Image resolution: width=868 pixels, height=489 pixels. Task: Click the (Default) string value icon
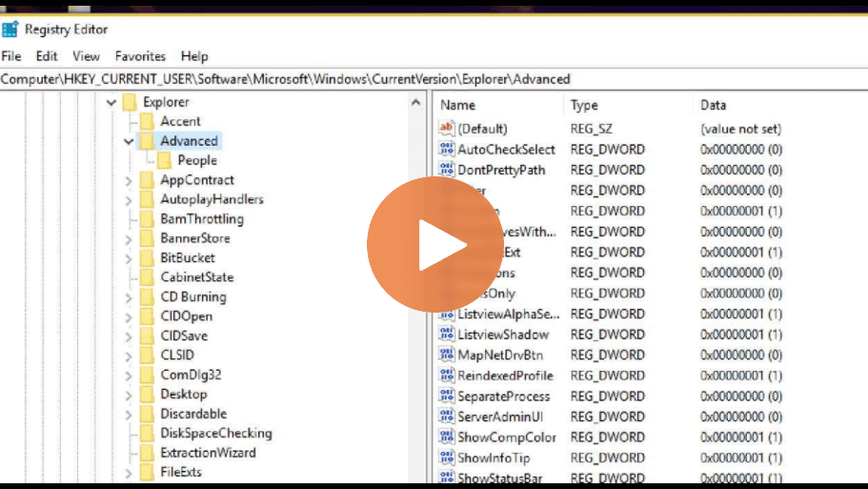(x=447, y=129)
